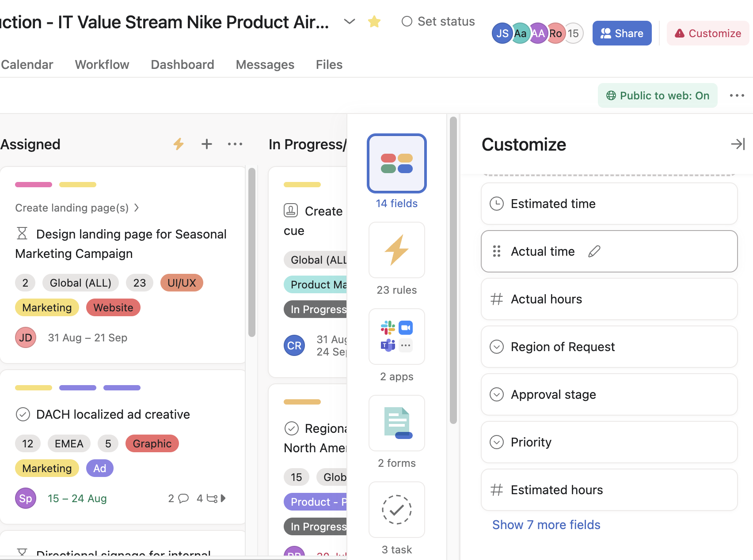Viewport: 753px width, 560px height.
Task: Open the comments bubble on DACH ad creative card
Action: pyautogui.click(x=183, y=498)
